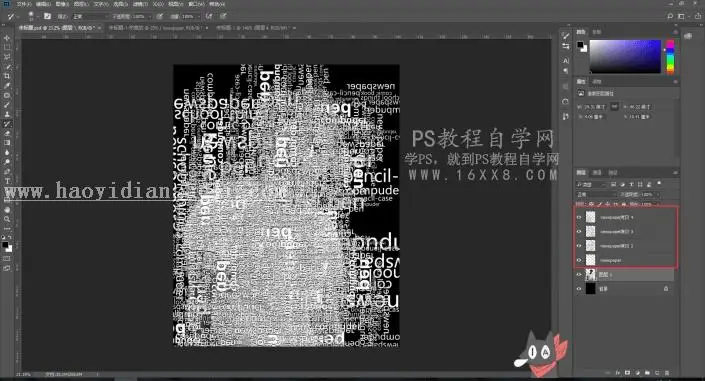Toggle pressure for opacity in options bar
The height and width of the screenshot is (381, 705).
point(160,16)
